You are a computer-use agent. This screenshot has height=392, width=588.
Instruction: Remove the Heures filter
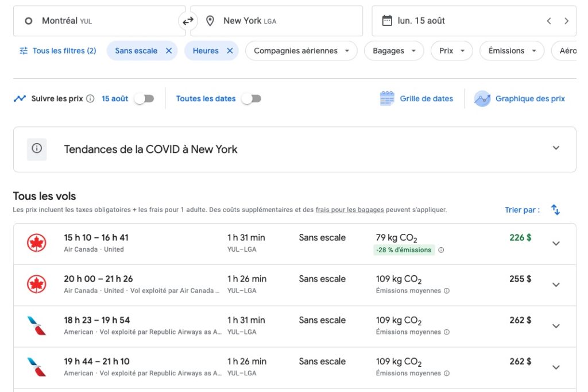[x=230, y=51]
